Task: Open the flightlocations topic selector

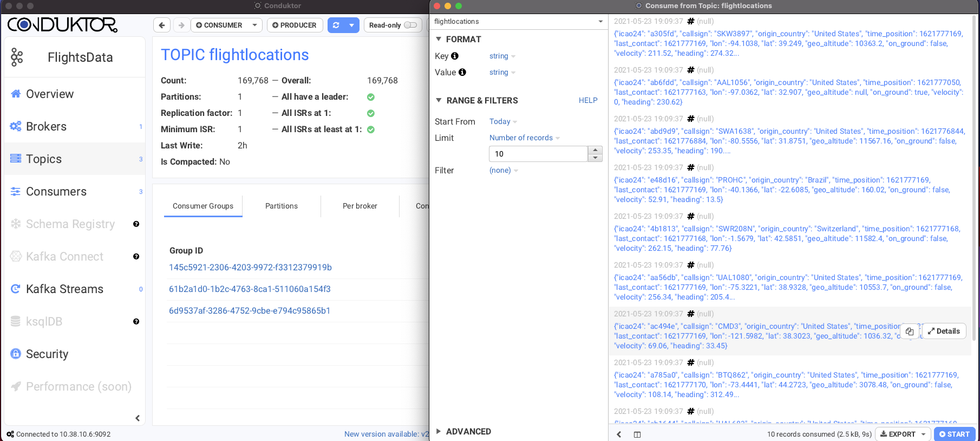Action: [518, 22]
